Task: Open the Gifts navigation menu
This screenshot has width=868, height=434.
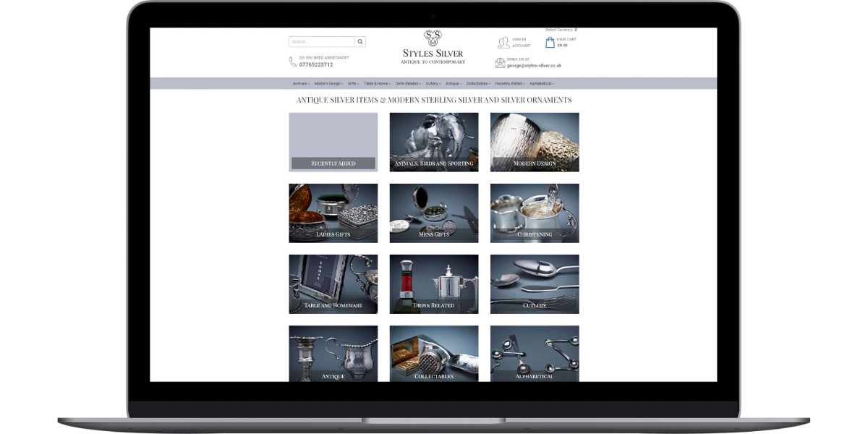Action: point(353,84)
